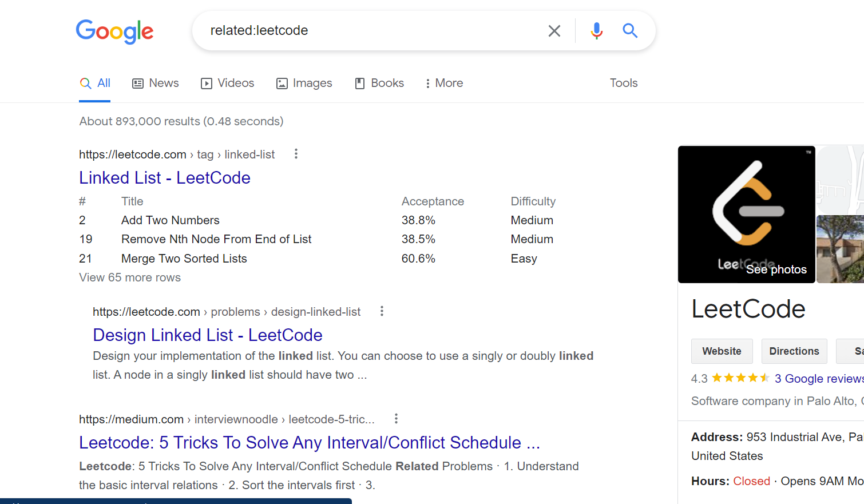
Task: Open the street view photo thumbnail
Action: click(x=840, y=249)
